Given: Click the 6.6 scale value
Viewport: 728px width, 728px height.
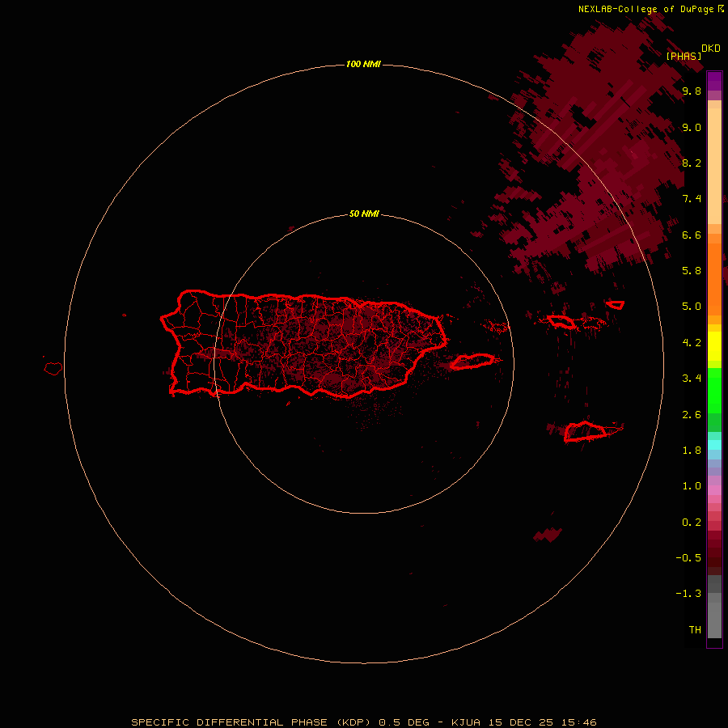Looking at the screenshot, I should 692,235.
